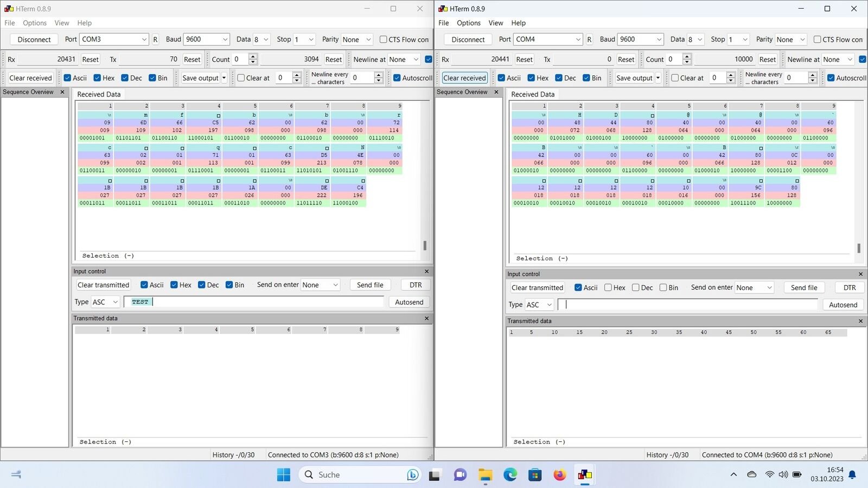The image size is (868, 488).
Task: Open the Windows Start menu
Action: pos(283,475)
